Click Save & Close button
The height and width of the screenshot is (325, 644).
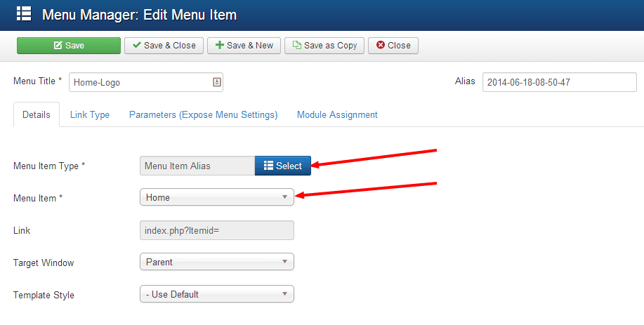[x=164, y=46]
